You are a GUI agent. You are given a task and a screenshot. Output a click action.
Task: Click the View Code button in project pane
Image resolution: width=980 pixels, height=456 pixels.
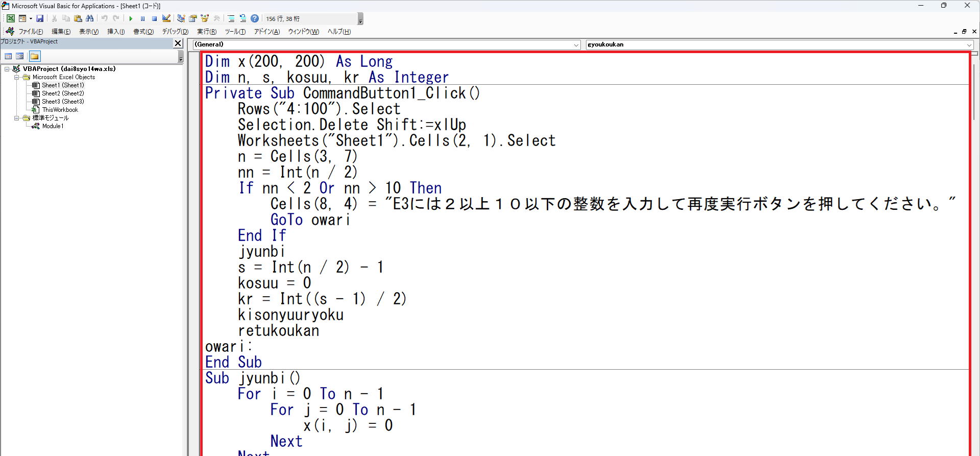pyautogui.click(x=8, y=56)
